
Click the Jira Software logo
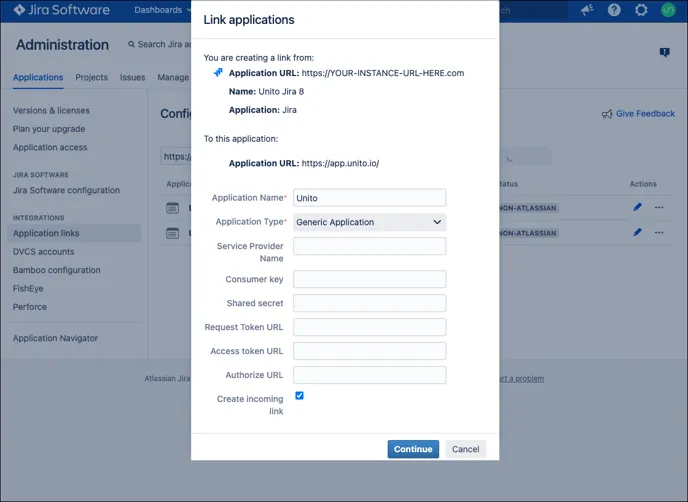tap(61, 10)
